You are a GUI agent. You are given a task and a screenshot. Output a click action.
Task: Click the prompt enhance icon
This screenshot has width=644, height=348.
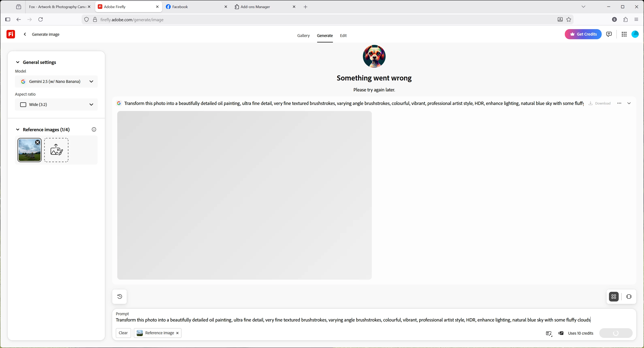549,333
